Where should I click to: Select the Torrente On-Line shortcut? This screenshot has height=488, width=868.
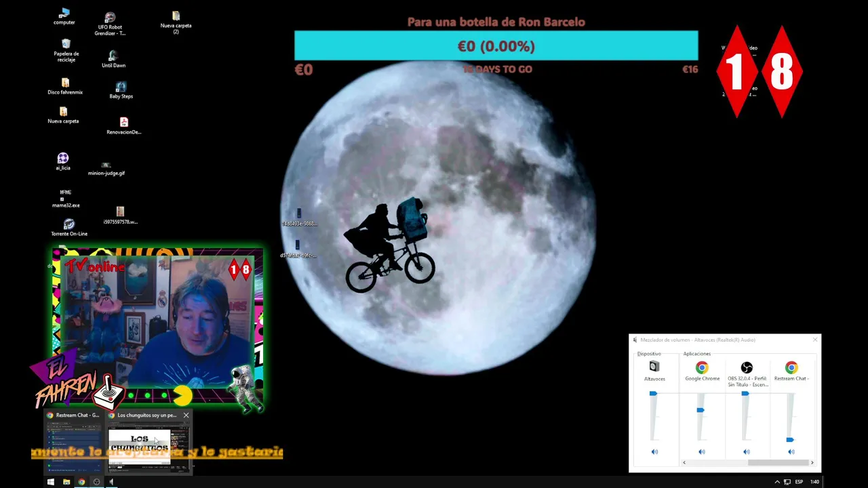pos(69,228)
